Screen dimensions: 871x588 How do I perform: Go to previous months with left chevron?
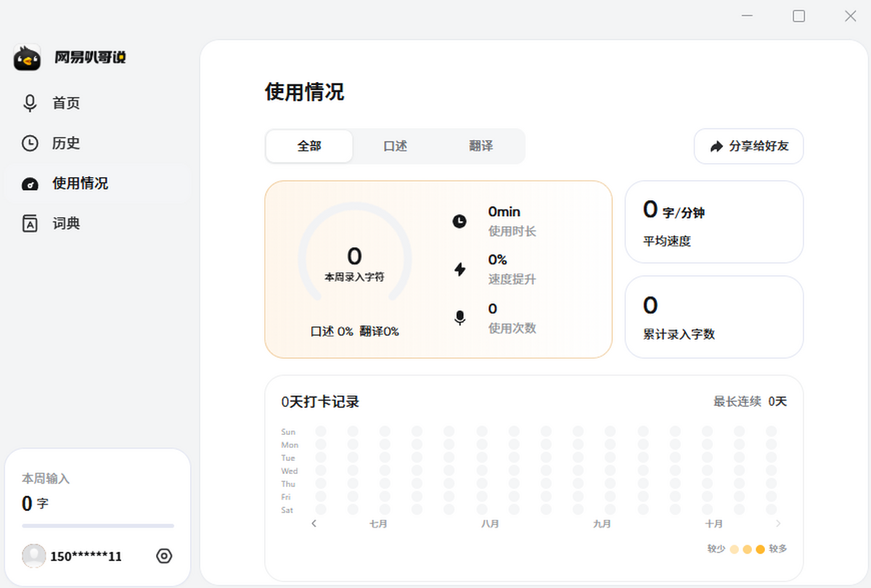click(314, 523)
